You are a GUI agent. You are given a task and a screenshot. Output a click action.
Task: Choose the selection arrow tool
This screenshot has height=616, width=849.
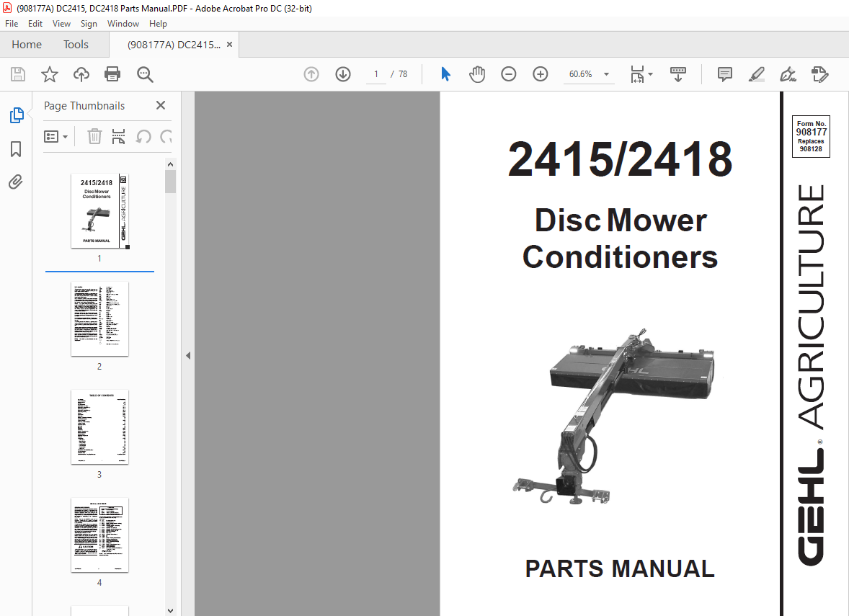pyautogui.click(x=445, y=74)
